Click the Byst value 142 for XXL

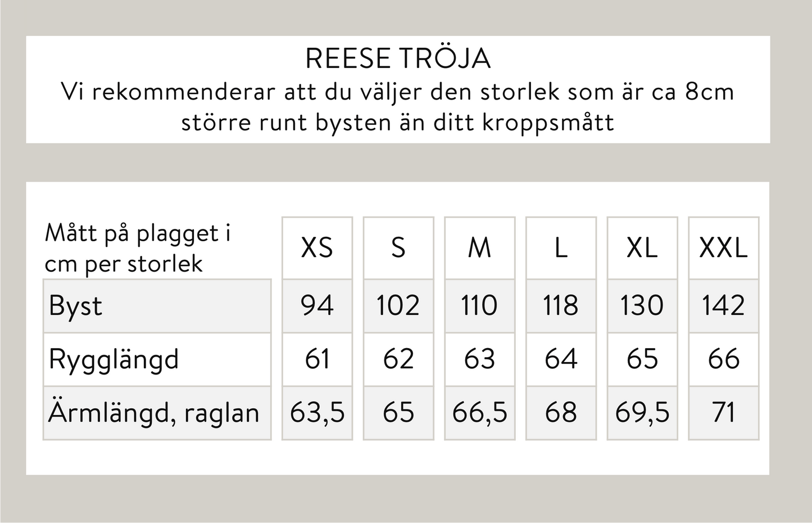click(723, 306)
